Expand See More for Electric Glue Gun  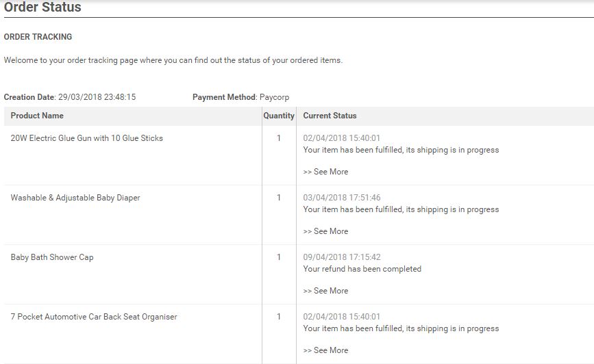click(x=325, y=172)
